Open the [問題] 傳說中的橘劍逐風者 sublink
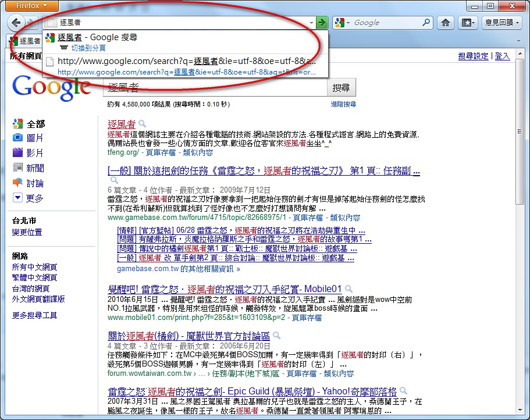This screenshot has width=530, height=420. coord(237,249)
